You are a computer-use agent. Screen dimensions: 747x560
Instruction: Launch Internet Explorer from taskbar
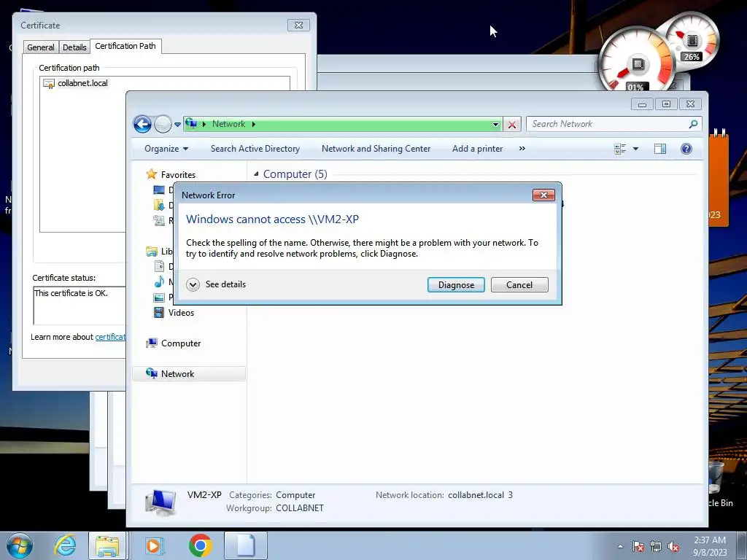65,545
